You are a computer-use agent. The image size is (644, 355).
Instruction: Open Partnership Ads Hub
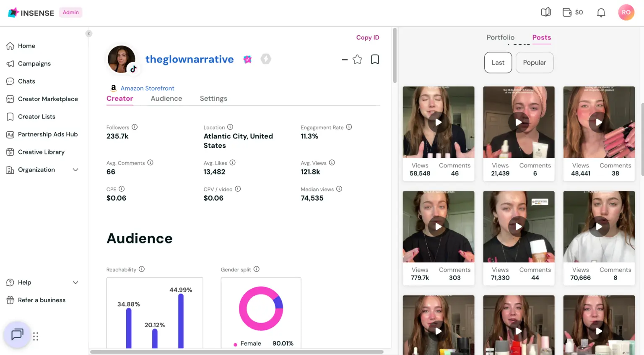click(x=47, y=134)
